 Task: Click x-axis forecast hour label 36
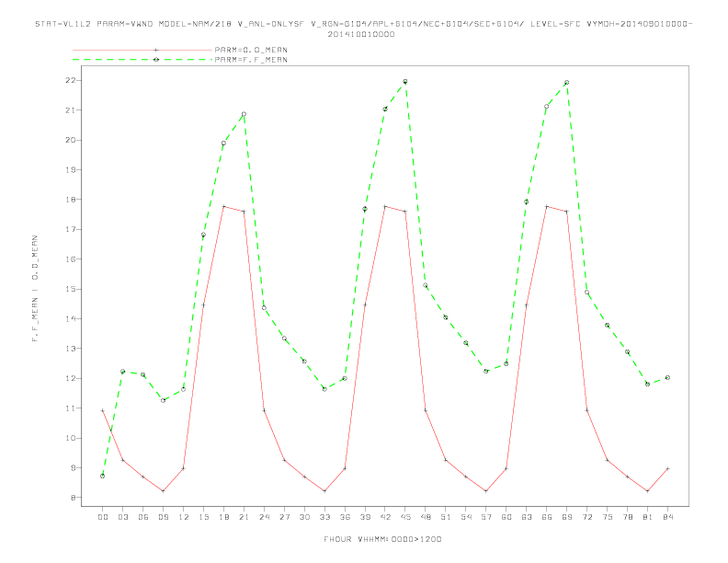(x=345, y=517)
